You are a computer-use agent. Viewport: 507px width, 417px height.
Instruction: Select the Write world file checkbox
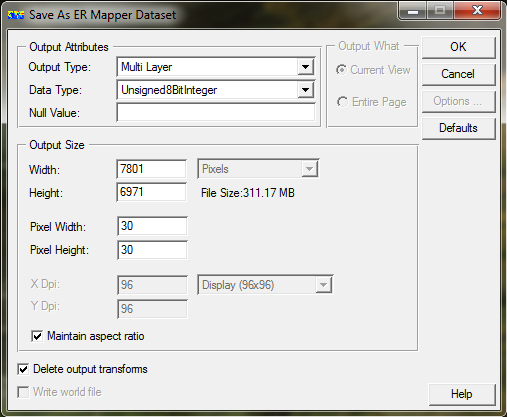tap(23, 392)
